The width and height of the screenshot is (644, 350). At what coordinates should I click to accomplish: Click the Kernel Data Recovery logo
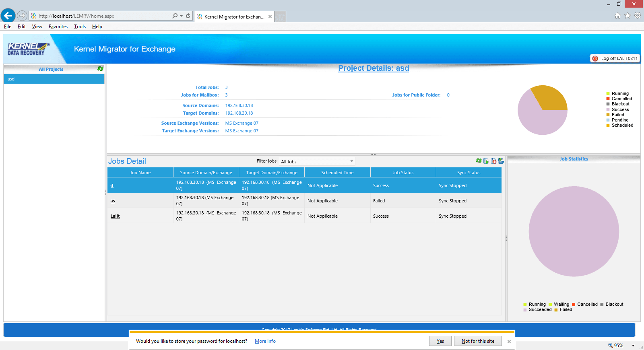(x=29, y=49)
